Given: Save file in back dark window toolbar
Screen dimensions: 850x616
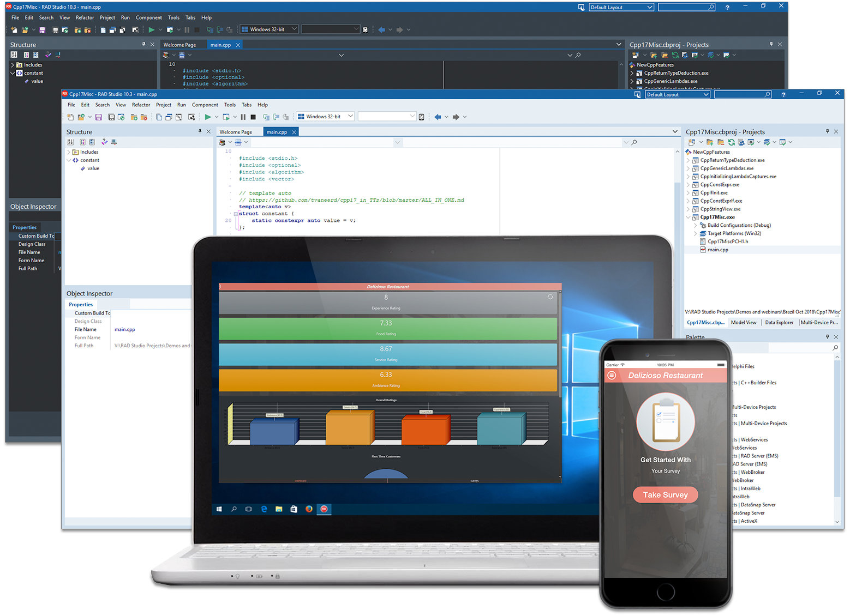Looking at the screenshot, I should (42, 30).
